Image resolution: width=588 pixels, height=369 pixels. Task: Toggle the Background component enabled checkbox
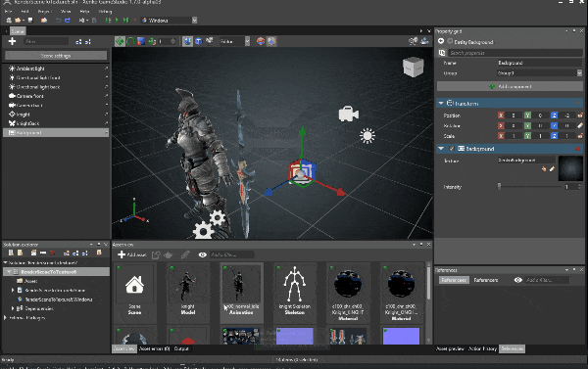click(x=452, y=149)
